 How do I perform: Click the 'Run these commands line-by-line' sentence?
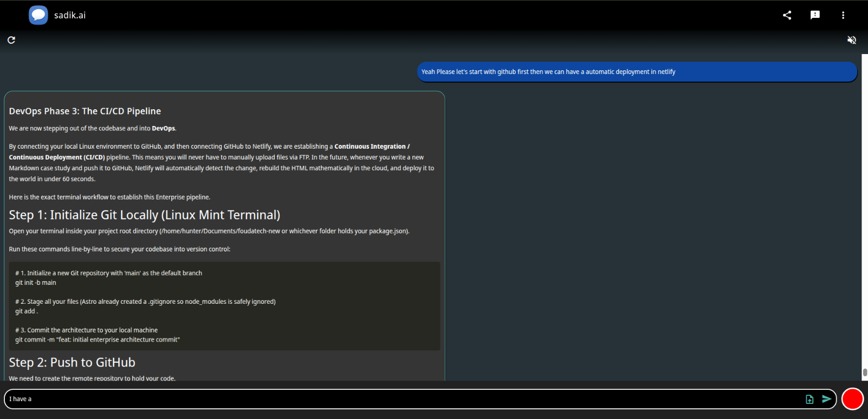[x=120, y=249]
